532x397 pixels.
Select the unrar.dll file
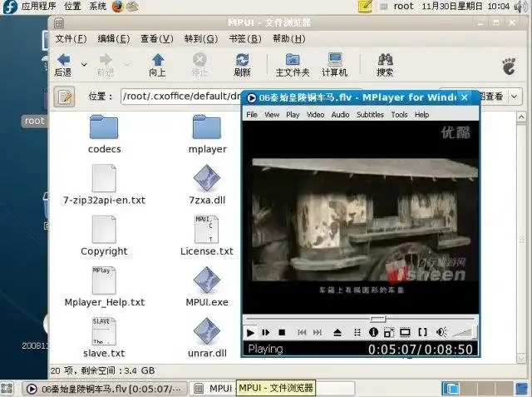coord(207,338)
